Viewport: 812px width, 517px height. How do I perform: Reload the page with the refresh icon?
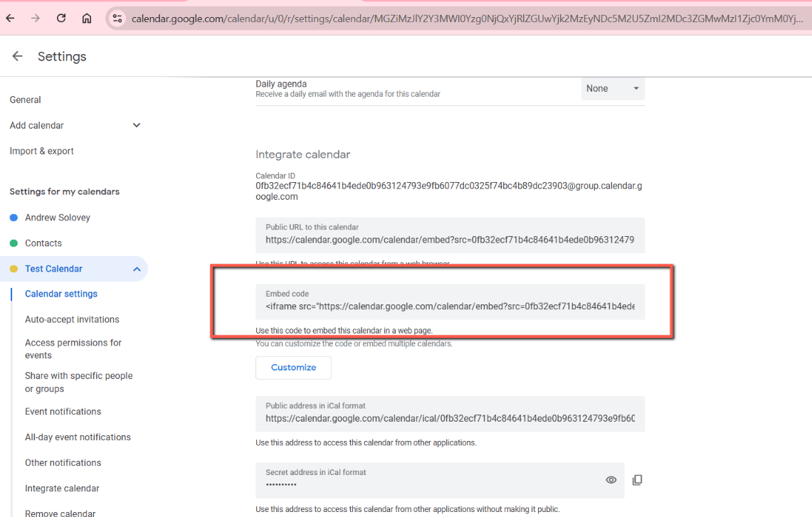(61, 18)
